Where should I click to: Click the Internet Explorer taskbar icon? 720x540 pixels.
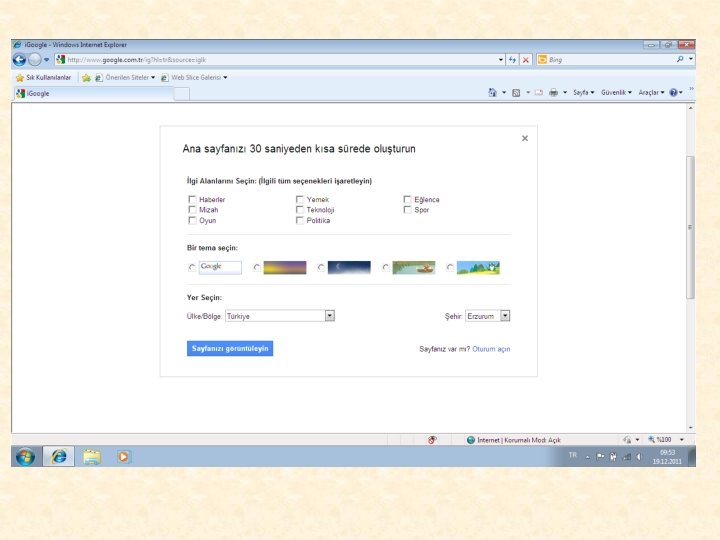59,456
